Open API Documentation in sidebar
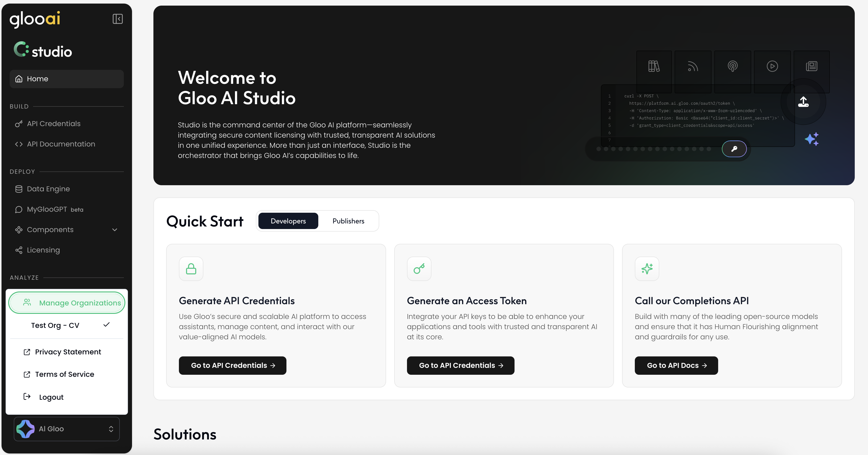 click(67, 144)
